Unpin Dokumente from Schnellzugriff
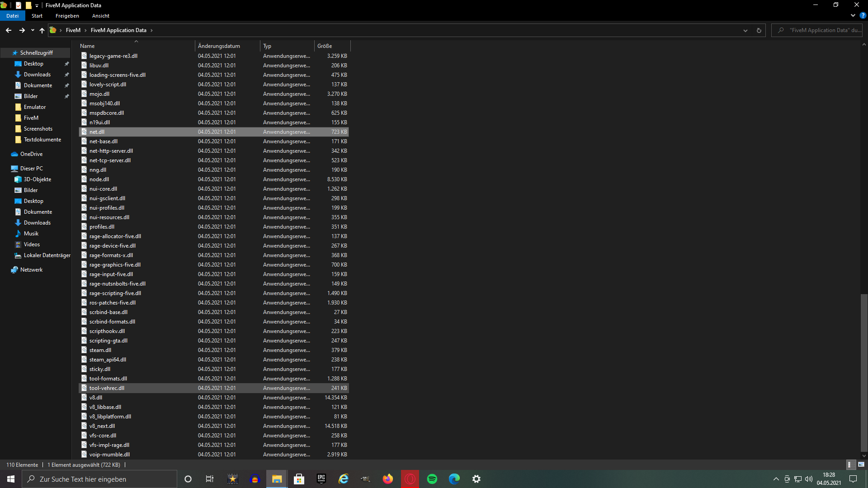The width and height of the screenshot is (868, 488). click(66, 85)
